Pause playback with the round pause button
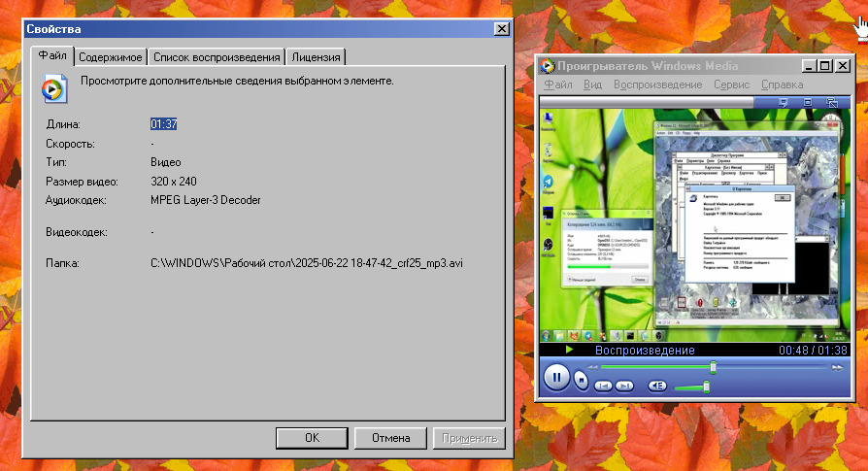Viewport: 868px width, 471px height. point(556,377)
